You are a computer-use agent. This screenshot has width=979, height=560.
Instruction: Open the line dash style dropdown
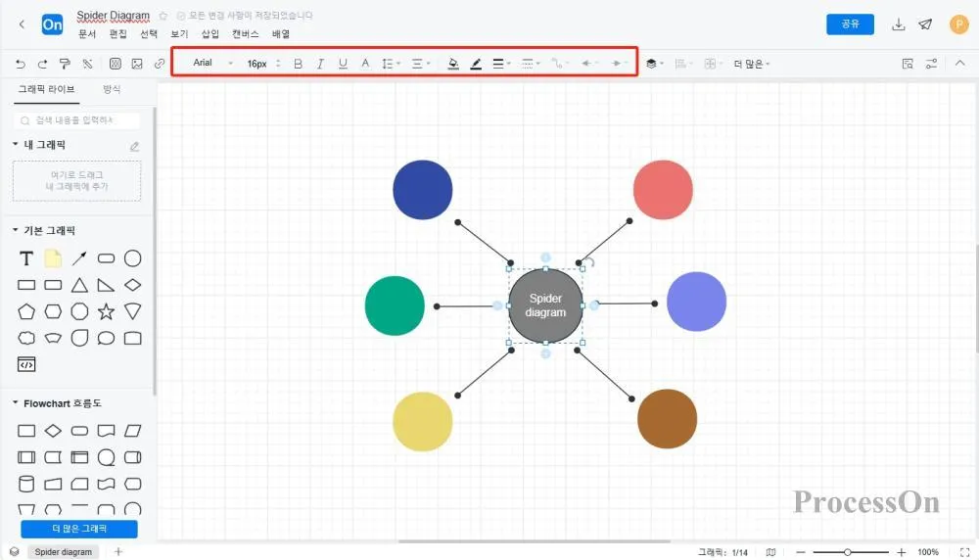pos(531,64)
